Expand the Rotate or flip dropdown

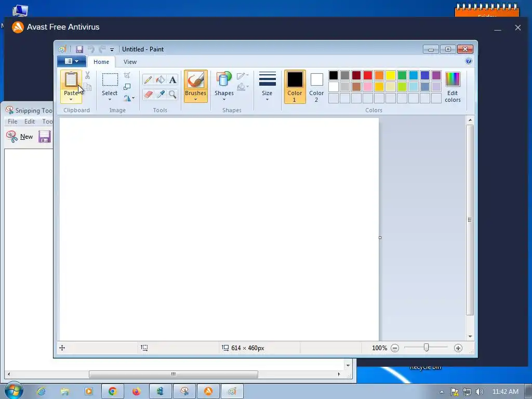129,98
